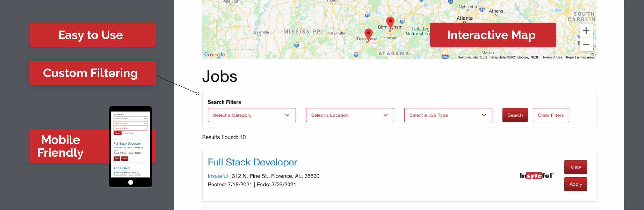Open the Select a Category dropdown
The width and height of the screenshot is (644, 210).
click(x=251, y=115)
